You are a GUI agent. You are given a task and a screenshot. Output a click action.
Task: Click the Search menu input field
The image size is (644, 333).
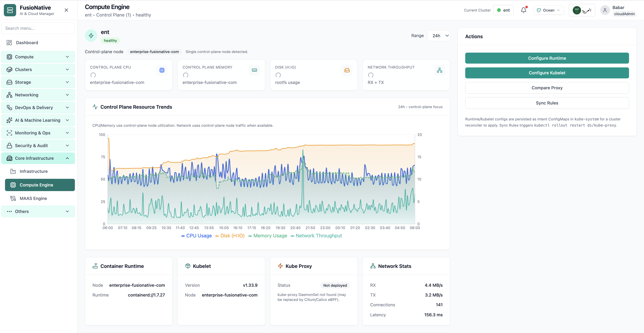(38, 28)
